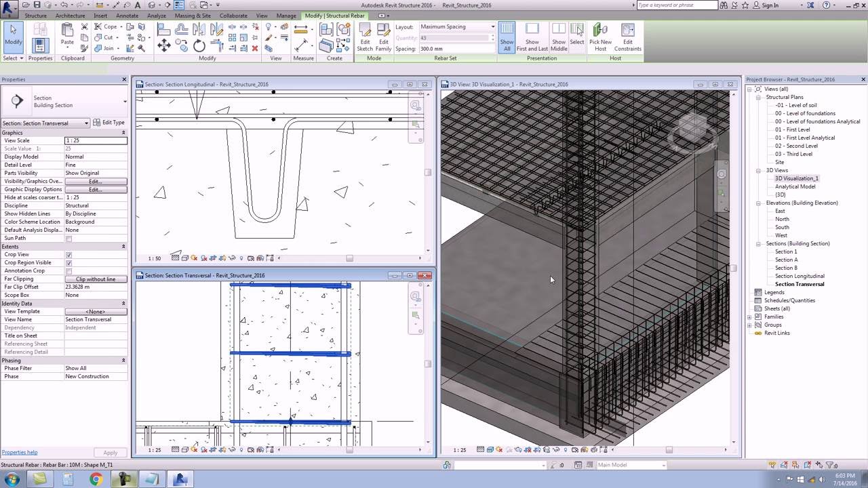Toggle the Sun Path checkbox
Viewport: 868px width, 488px height.
(x=68, y=239)
